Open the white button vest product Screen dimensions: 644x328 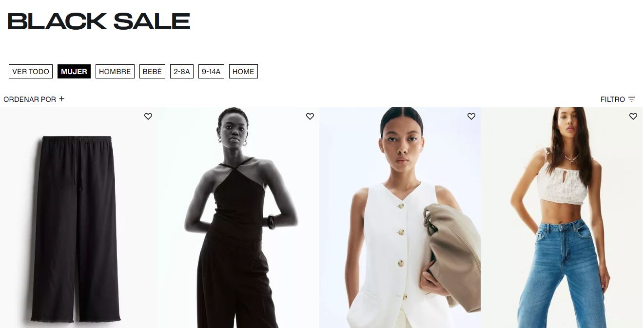[400, 218]
